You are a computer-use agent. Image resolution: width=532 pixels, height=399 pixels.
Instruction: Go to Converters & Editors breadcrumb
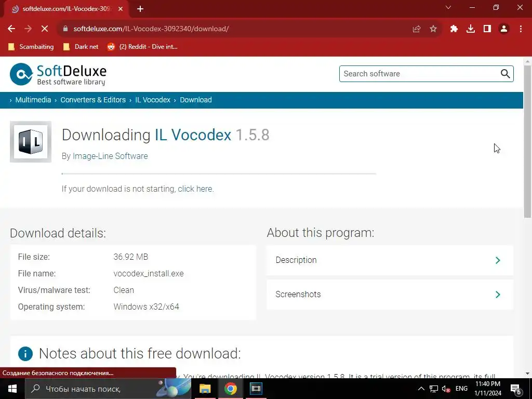point(93,100)
